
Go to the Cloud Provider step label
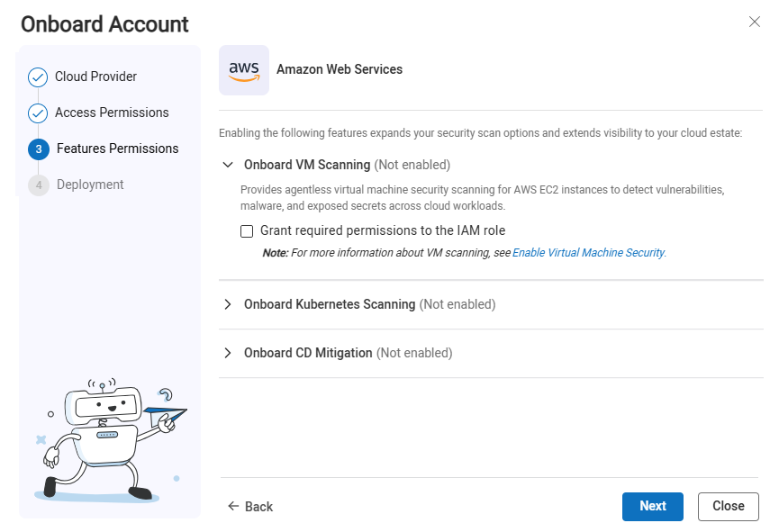click(x=96, y=77)
